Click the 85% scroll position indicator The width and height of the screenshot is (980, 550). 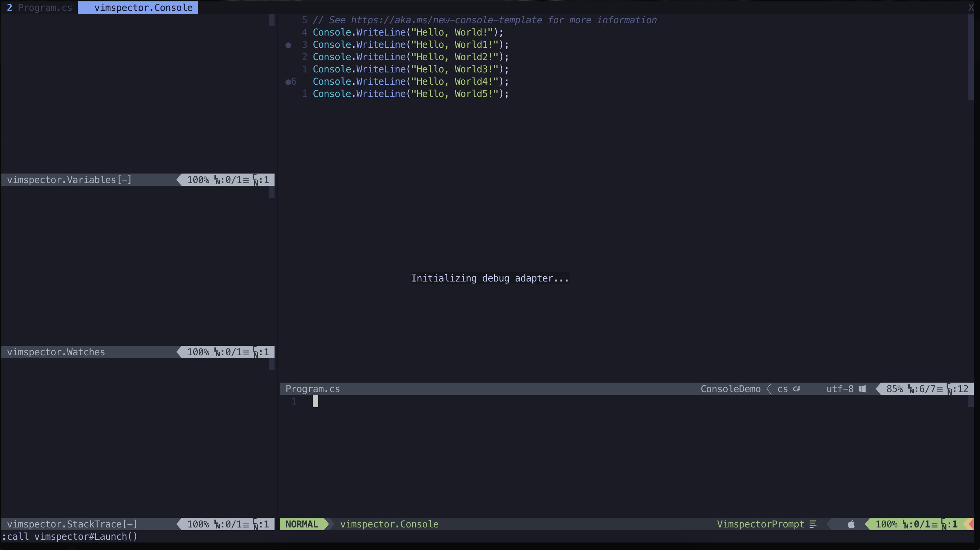(x=895, y=389)
